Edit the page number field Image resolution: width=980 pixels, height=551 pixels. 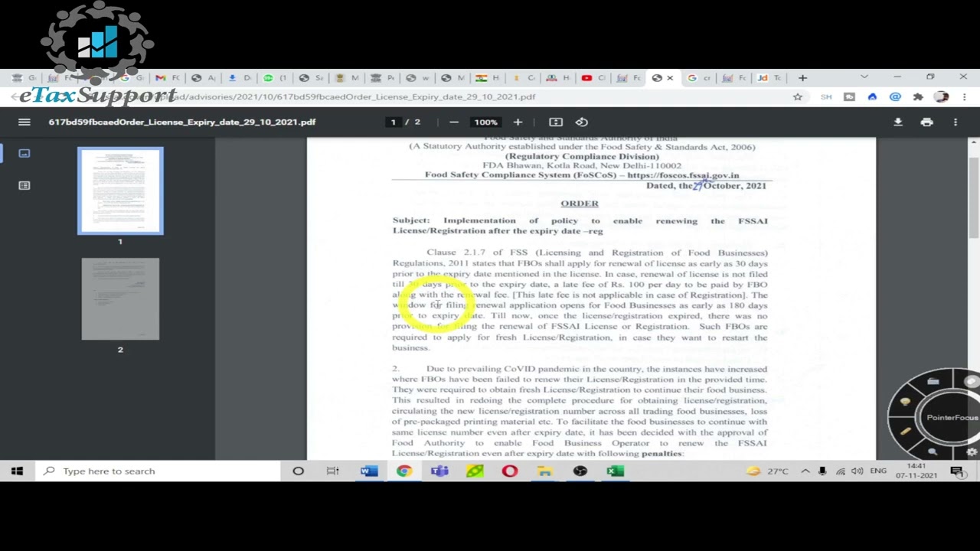coord(394,122)
